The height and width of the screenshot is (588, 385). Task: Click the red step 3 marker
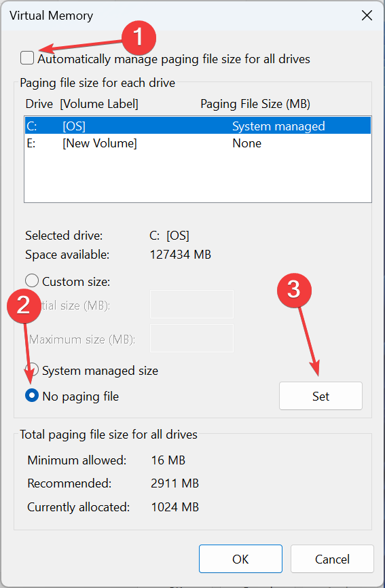294,291
